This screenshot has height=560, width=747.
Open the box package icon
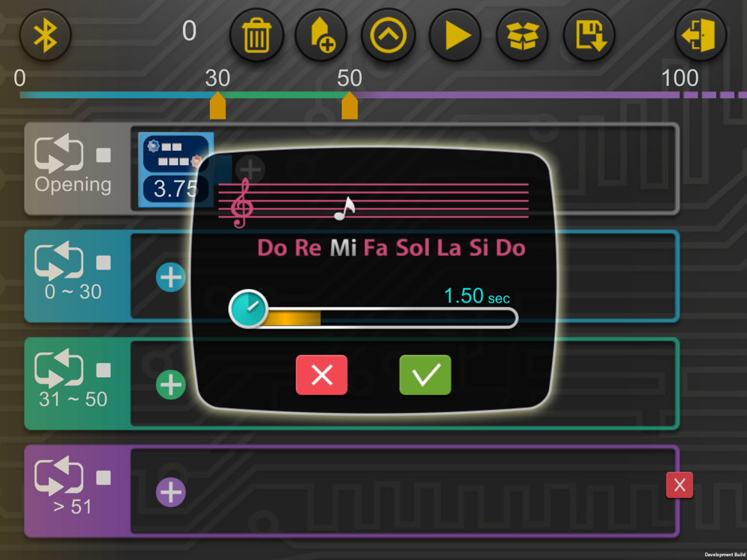point(522,36)
